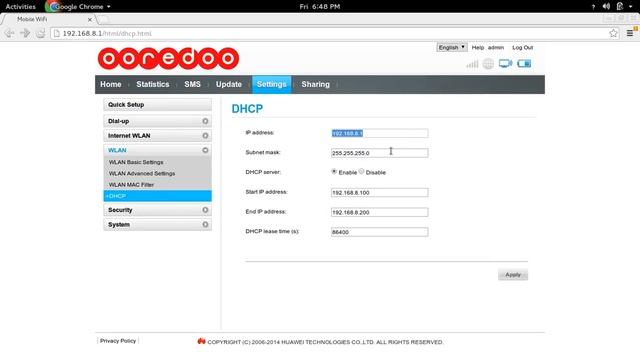
Task: Click the Log Out link
Action: (x=522, y=47)
